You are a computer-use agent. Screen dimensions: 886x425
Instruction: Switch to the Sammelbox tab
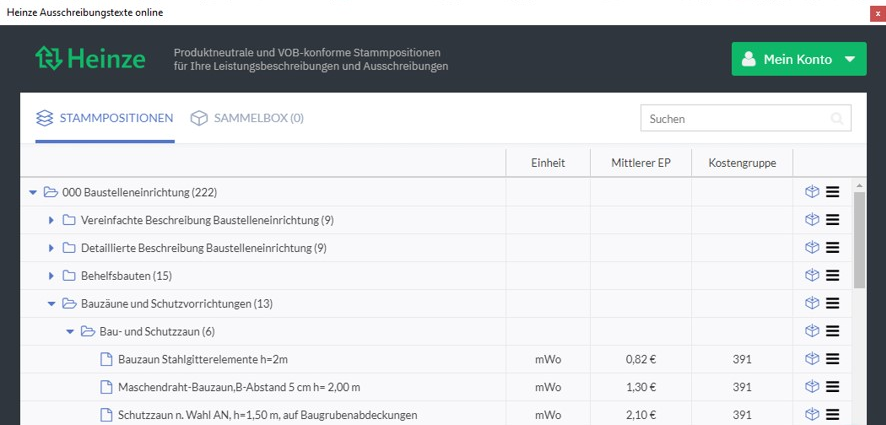coord(247,118)
